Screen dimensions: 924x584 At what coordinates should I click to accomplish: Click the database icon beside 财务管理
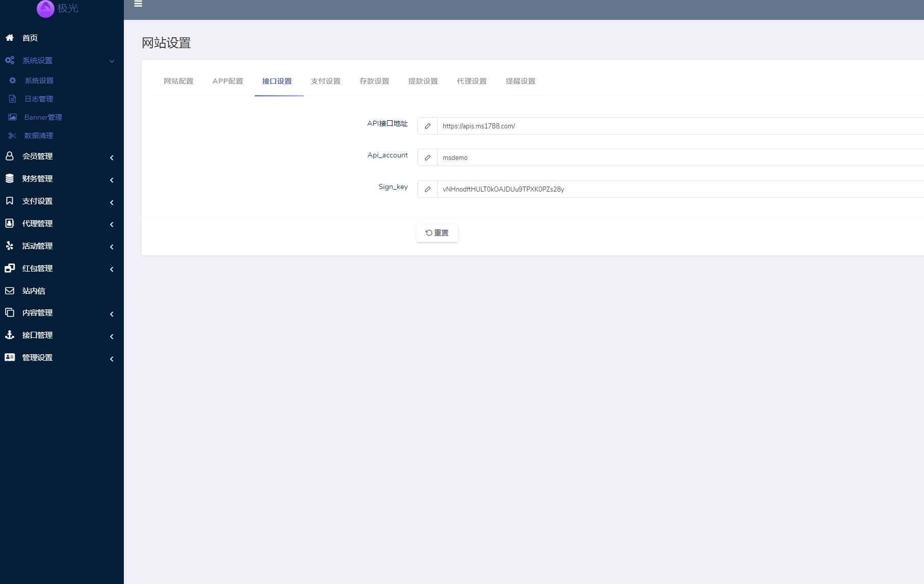[10, 178]
